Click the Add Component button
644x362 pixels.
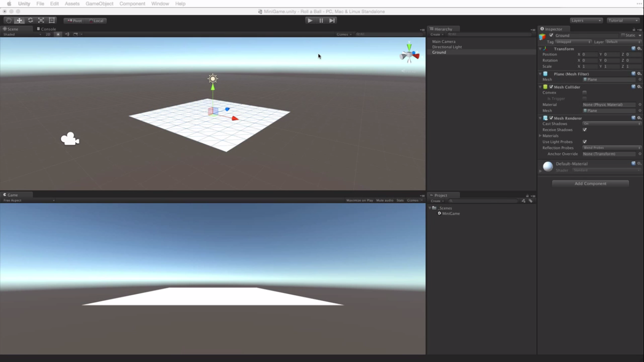[590, 183]
